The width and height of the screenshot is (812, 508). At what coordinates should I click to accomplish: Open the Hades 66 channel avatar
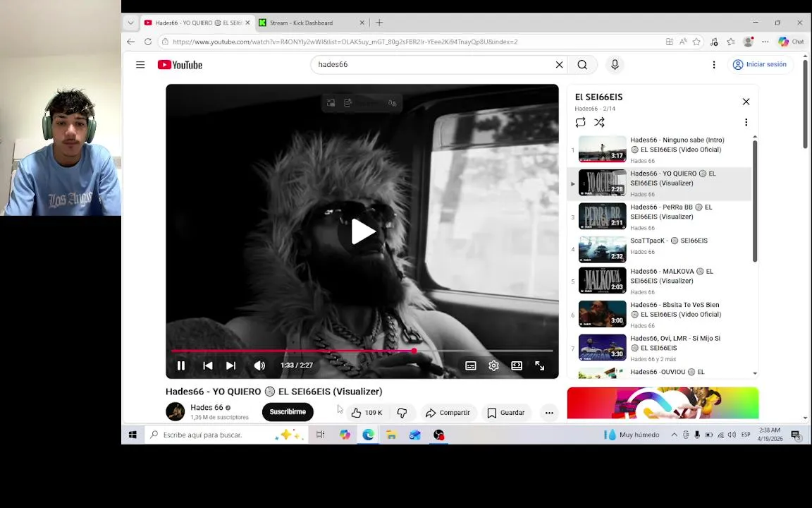175,411
